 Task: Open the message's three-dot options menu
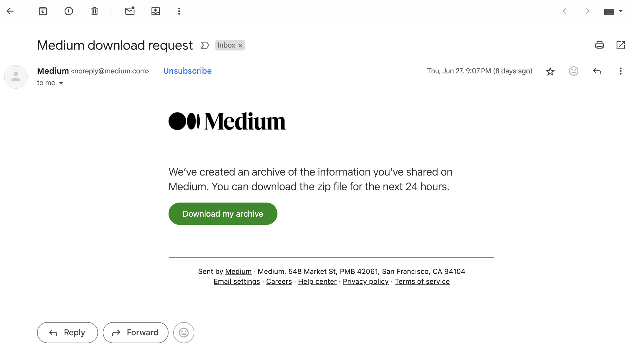[x=620, y=71]
